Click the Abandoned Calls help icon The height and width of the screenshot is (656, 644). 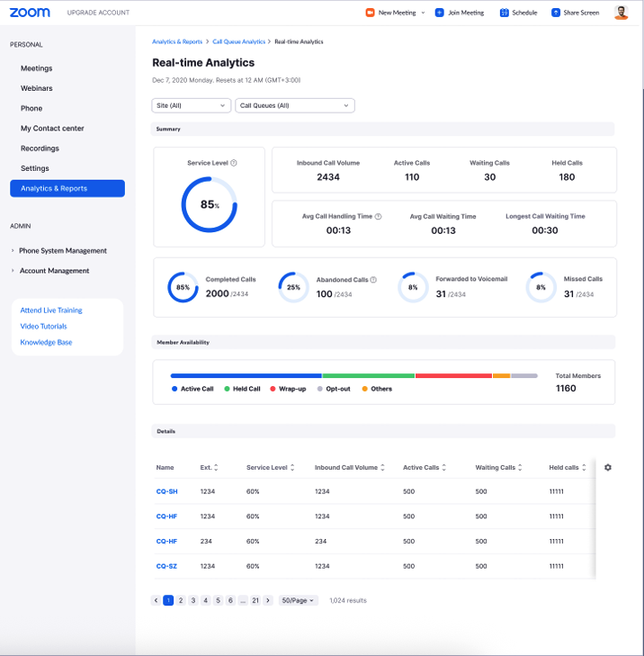(373, 280)
